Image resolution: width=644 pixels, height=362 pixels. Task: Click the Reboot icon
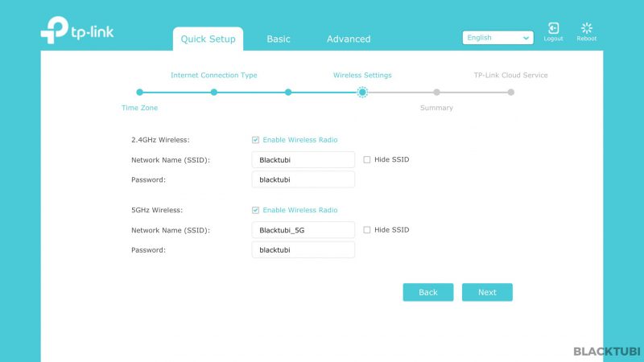point(587,28)
